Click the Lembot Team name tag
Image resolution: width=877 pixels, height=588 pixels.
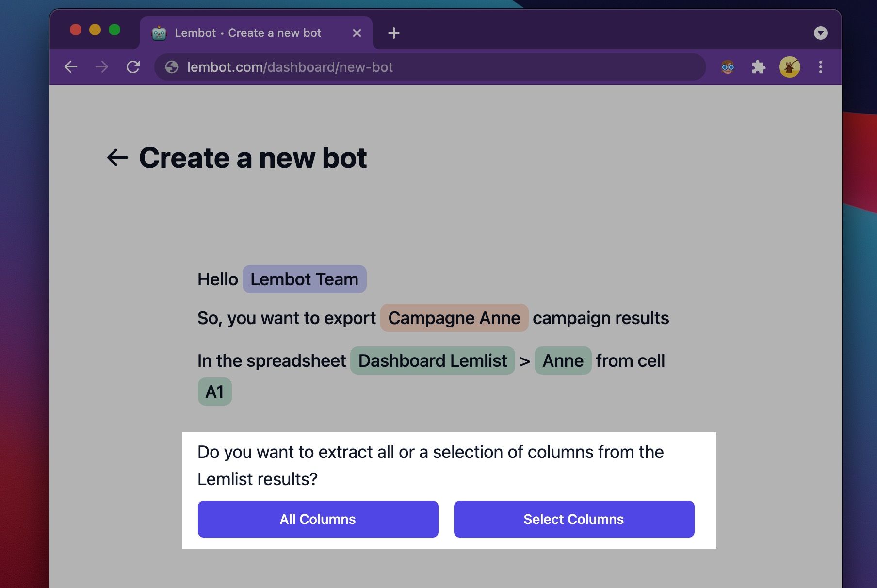[x=304, y=279]
